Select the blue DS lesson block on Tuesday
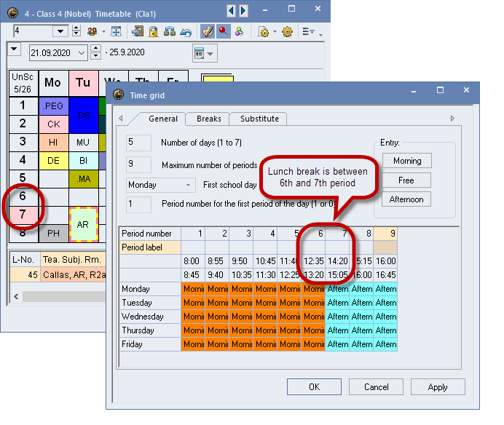This screenshot has height=425, width=504. [84, 115]
